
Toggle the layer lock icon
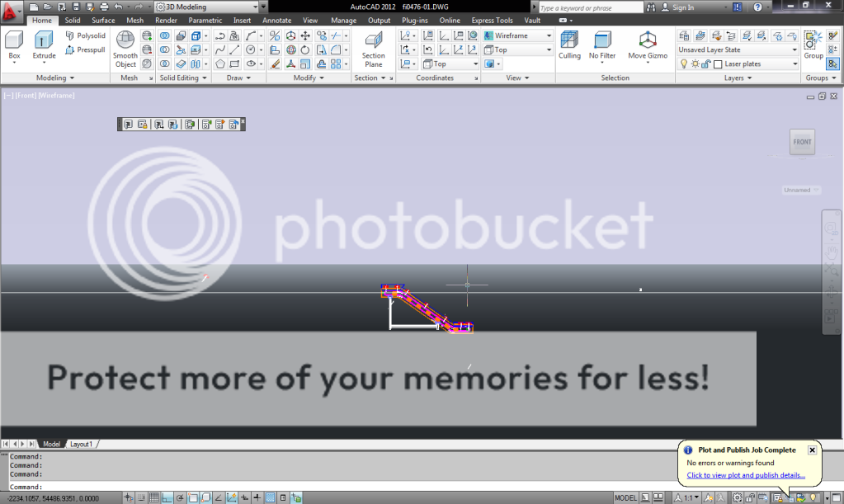pos(705,64)
